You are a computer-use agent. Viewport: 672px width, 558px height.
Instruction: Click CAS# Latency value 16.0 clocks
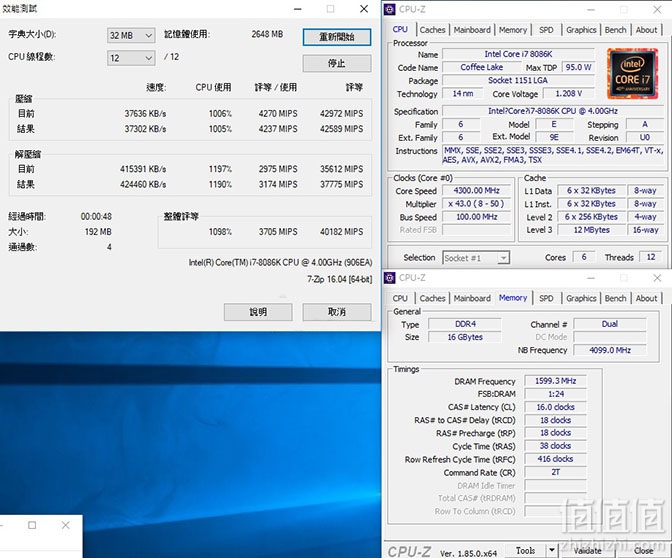pyautogui.click(x=555, y=407)
